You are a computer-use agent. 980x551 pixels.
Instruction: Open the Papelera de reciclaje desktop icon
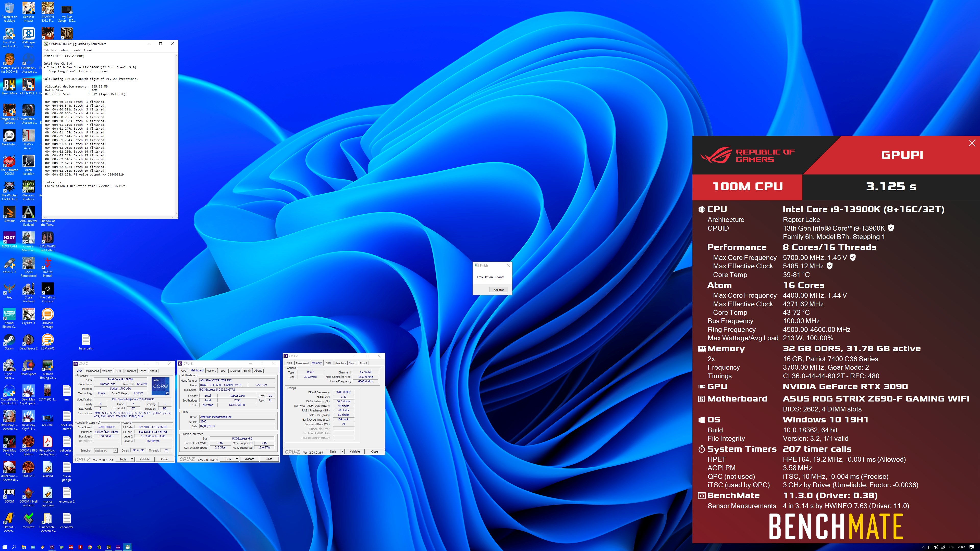click(9, 12)
